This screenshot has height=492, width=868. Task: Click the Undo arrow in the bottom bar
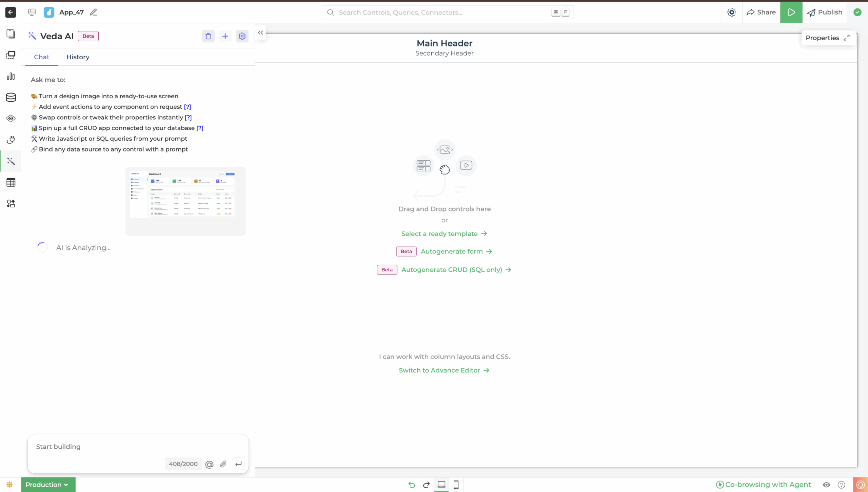411,485
